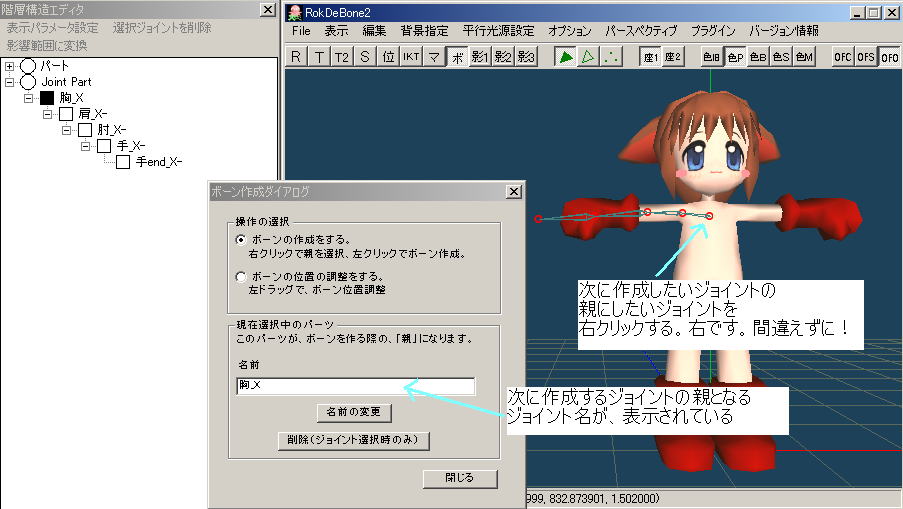
Task: Select the R rotate tool button
Action: click(x=296, y=57)
